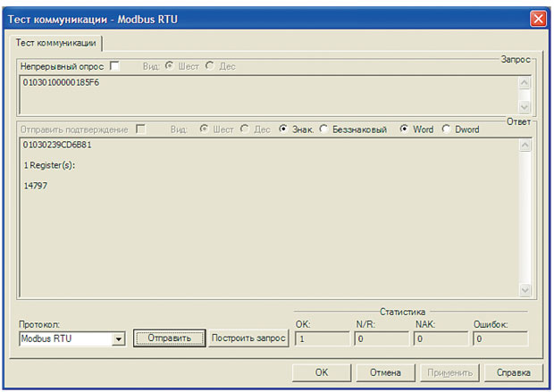Switch to the Тест коммуникации tab
The height and width of the screenshot is (392, 554).
pyautogui.click(x=55, y=43)
